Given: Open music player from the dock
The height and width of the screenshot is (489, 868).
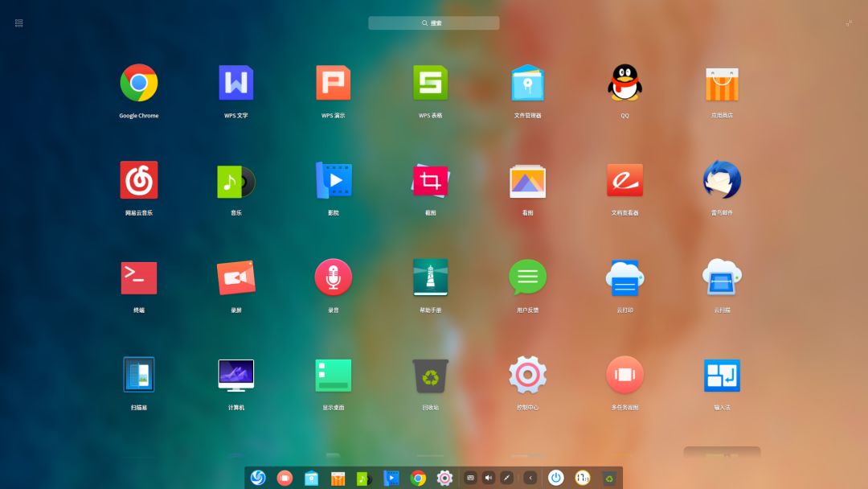Looking at the screenshot, I should pos(364,478).
